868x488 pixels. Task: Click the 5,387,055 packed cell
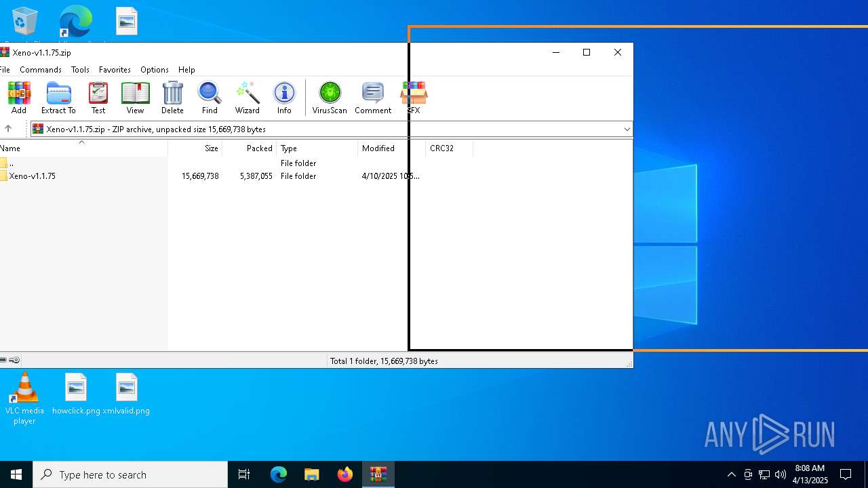click(x=256, y=176)
